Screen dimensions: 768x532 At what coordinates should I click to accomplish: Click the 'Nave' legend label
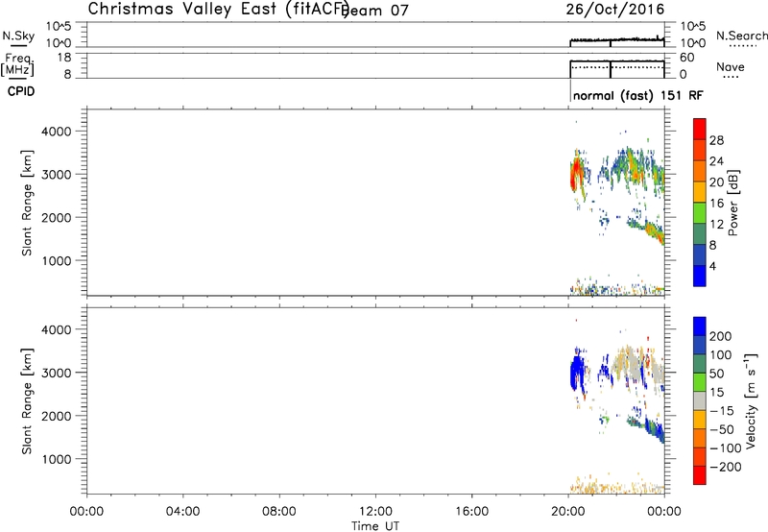731,67
